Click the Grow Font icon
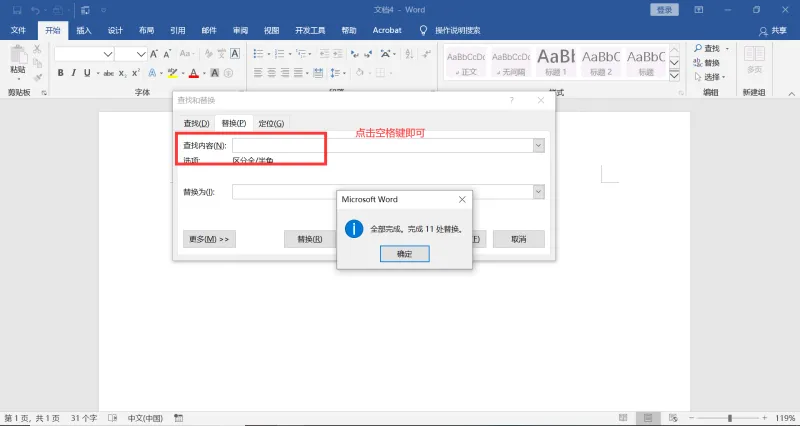This screenshot has width=800, height=426. [154, 54]
